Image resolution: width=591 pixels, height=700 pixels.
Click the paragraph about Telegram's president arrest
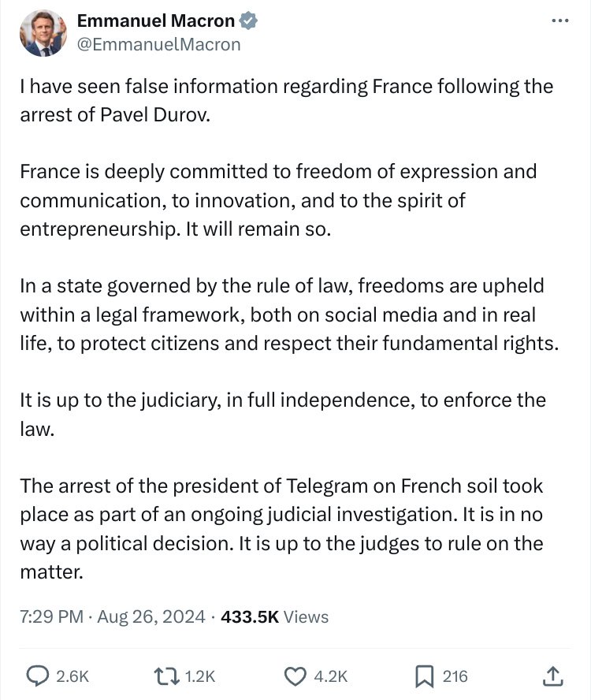tap(281, 529)
